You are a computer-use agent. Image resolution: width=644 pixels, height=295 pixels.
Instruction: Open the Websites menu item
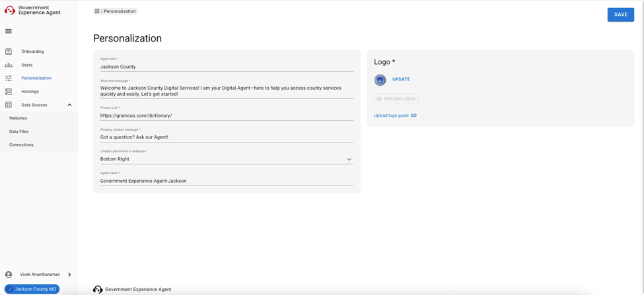(x=18, y=118)
